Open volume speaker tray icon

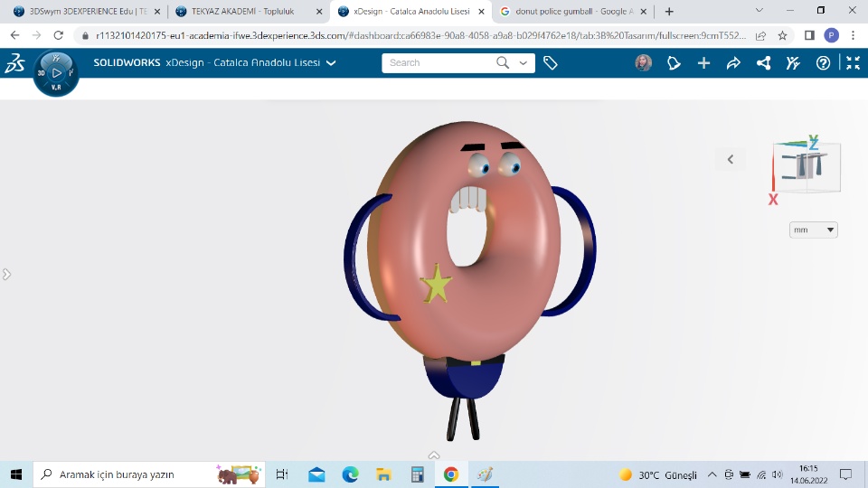(778, 474)
